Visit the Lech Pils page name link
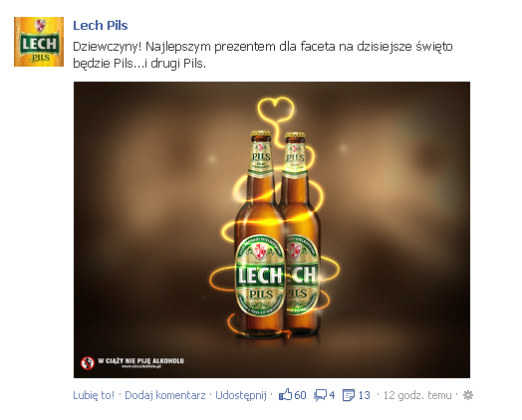The width and height of the screenshot is (522, 420). [101, 25]
